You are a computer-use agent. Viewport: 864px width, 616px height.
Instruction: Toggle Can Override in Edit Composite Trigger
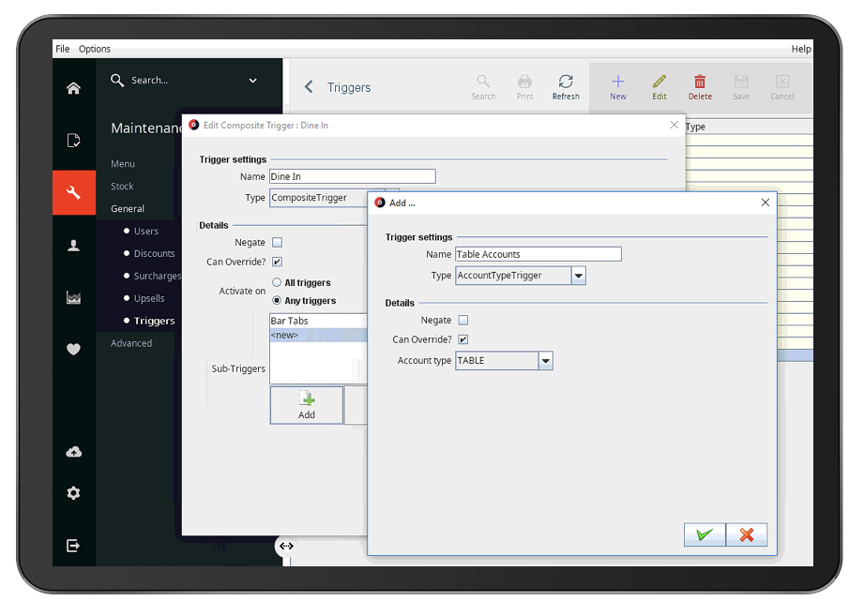277,262
